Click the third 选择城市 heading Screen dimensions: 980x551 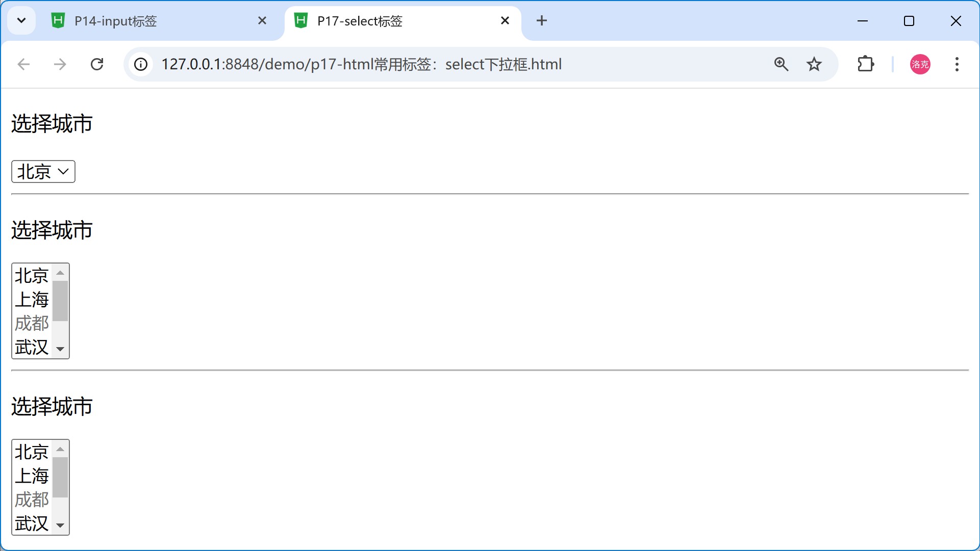52,407
